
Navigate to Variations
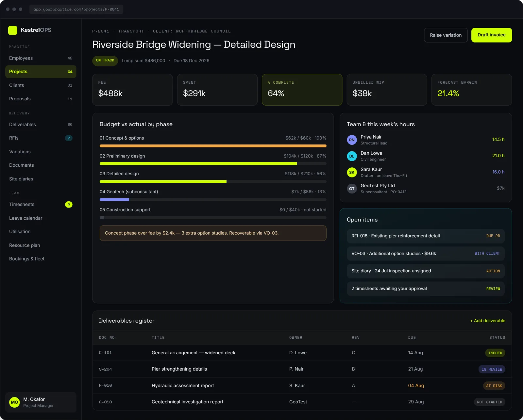click(41, 152)
